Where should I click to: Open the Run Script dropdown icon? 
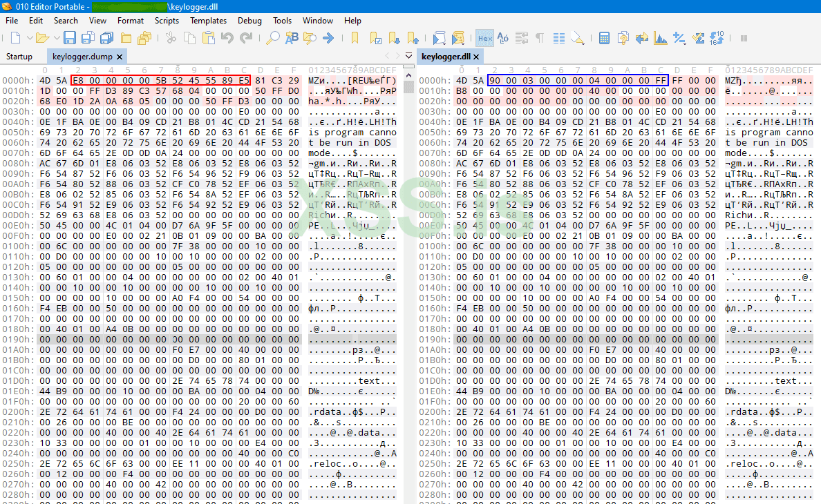tap(440, 38)
